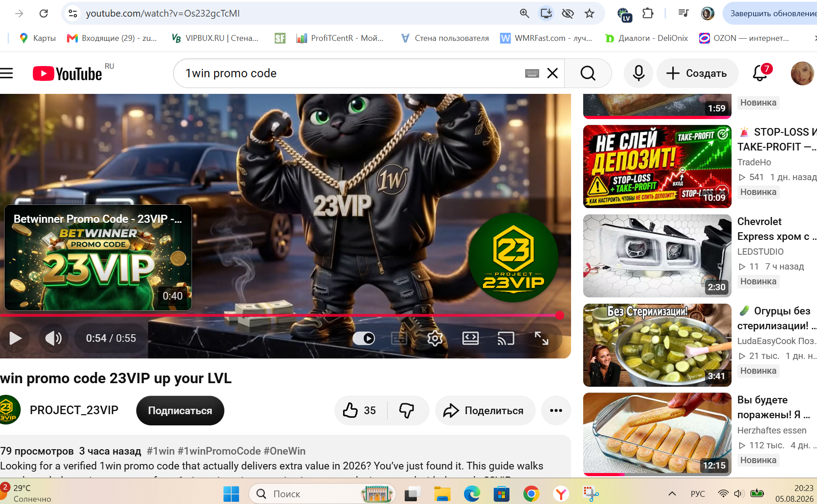
Task: Toggle the autoplay switch
Action: coord(364,338)
